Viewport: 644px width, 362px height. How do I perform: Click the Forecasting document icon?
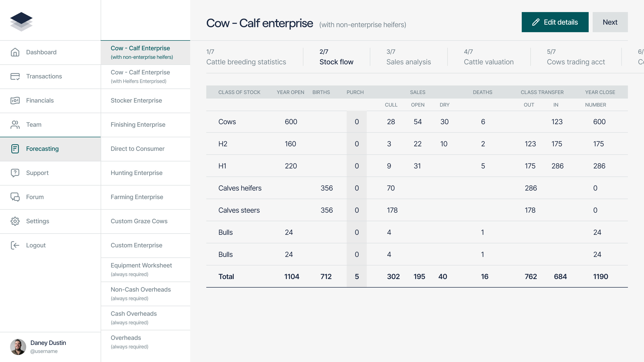pos(15,149)
